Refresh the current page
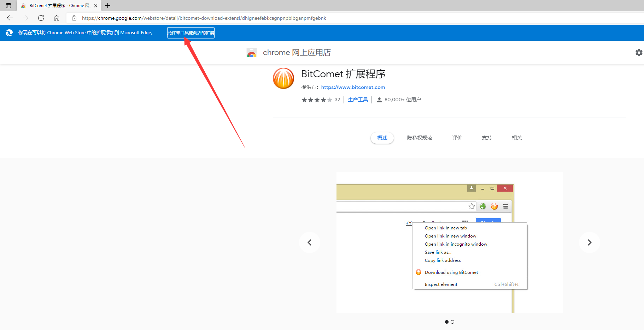 tap(41, 18)
